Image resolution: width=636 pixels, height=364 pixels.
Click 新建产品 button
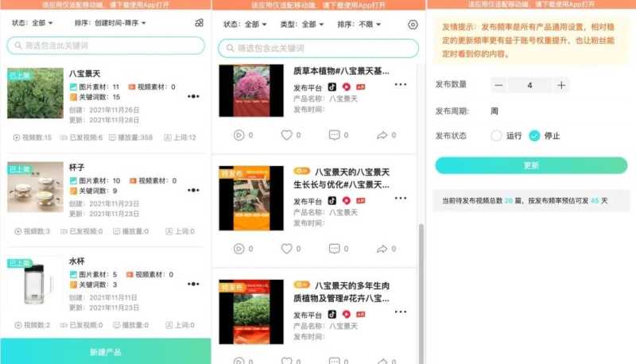(106, 351)
